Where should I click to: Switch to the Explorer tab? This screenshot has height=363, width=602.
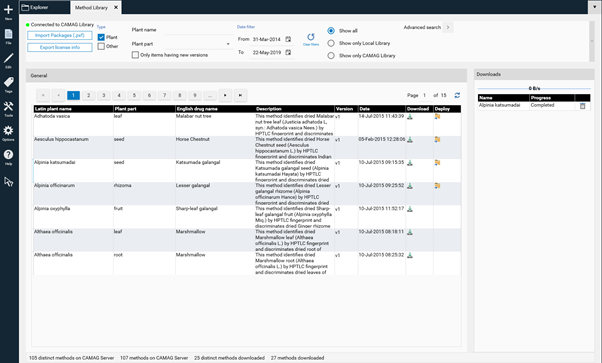pos(45,7)
